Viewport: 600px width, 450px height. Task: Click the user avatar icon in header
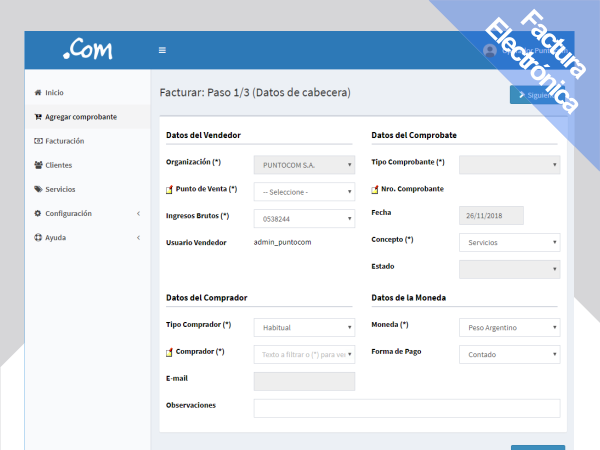tap(490, 50)
